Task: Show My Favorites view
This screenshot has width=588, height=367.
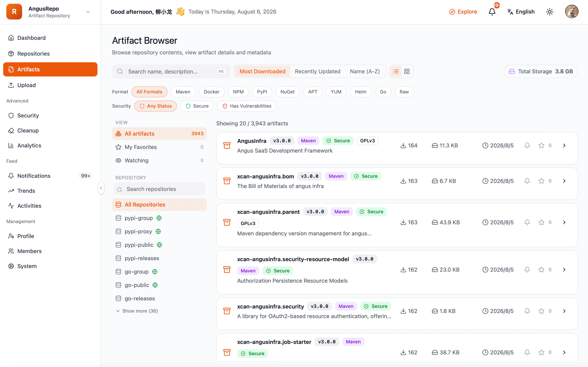Action: (159, 147)
